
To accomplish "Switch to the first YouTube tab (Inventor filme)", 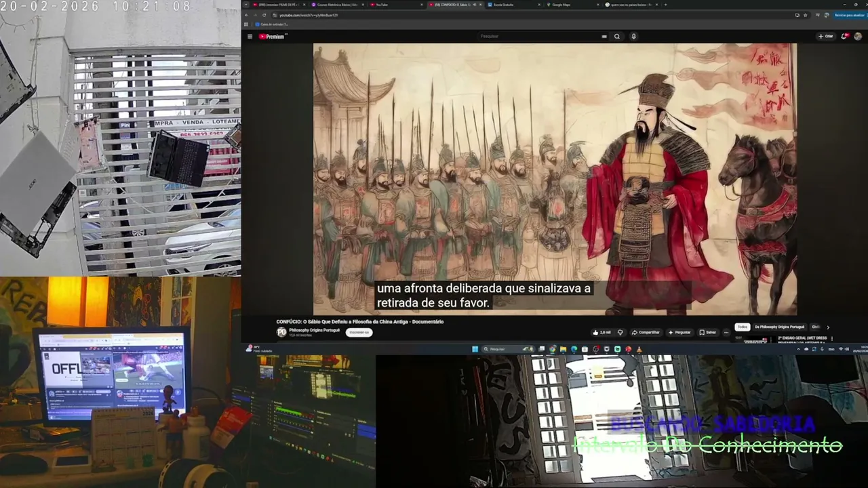I will (278, 5).
